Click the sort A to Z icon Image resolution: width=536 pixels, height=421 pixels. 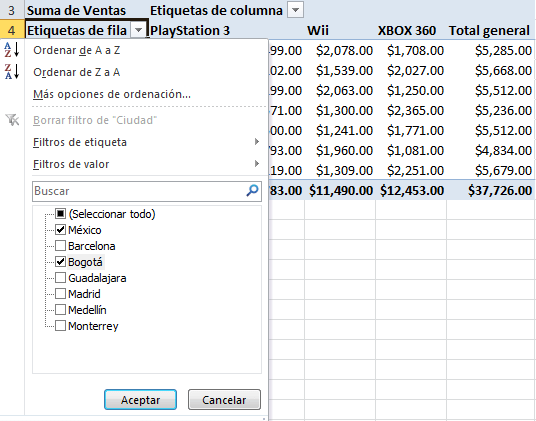click(12, 50)
